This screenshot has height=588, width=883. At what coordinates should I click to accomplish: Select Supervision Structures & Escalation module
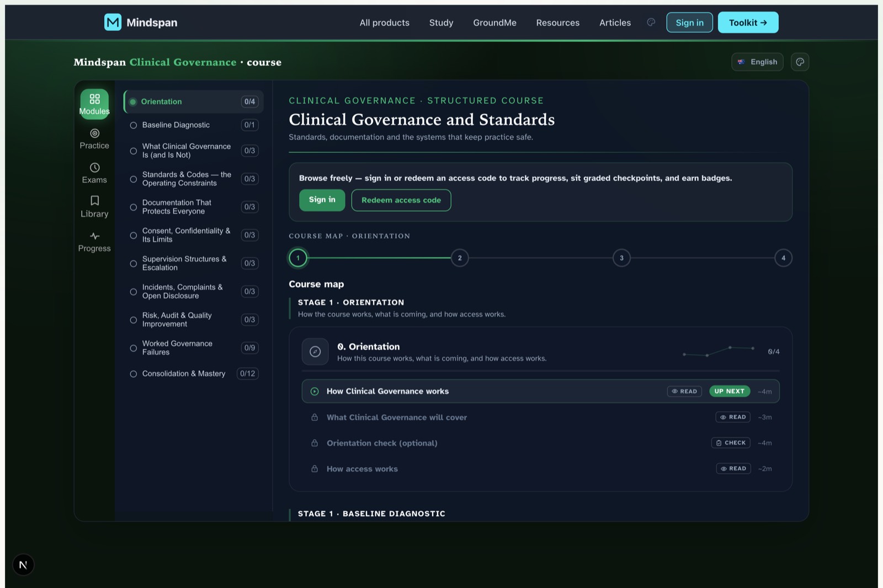[x=194, y=263]
